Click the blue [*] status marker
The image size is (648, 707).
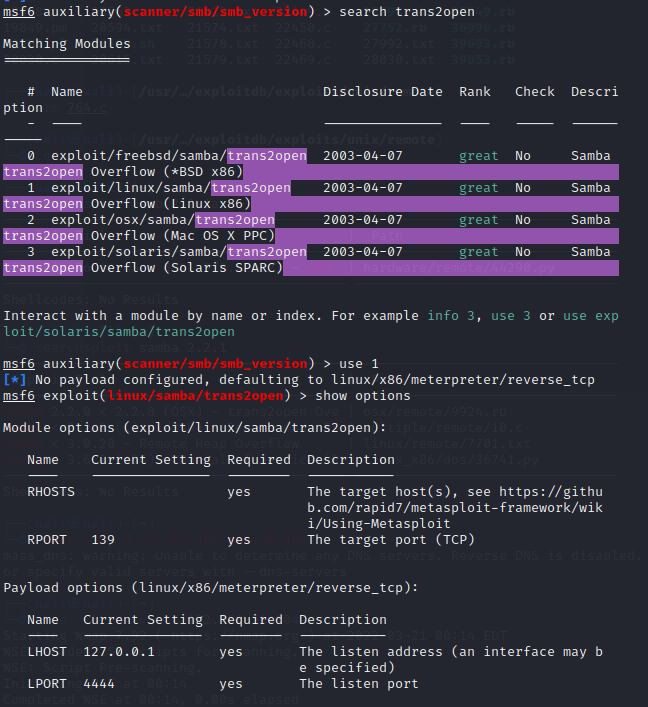[x=14, y=380]
